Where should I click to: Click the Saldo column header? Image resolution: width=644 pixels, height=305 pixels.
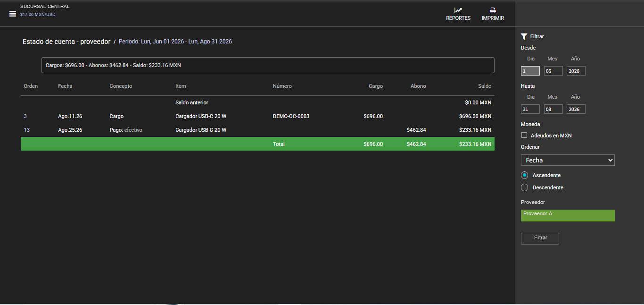pos(484,86)
